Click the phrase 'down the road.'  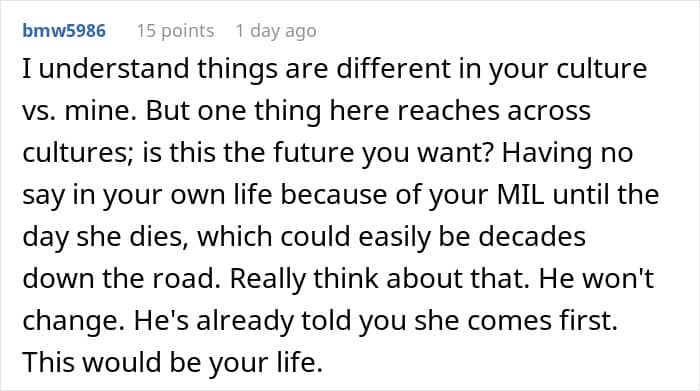[121, 279]
